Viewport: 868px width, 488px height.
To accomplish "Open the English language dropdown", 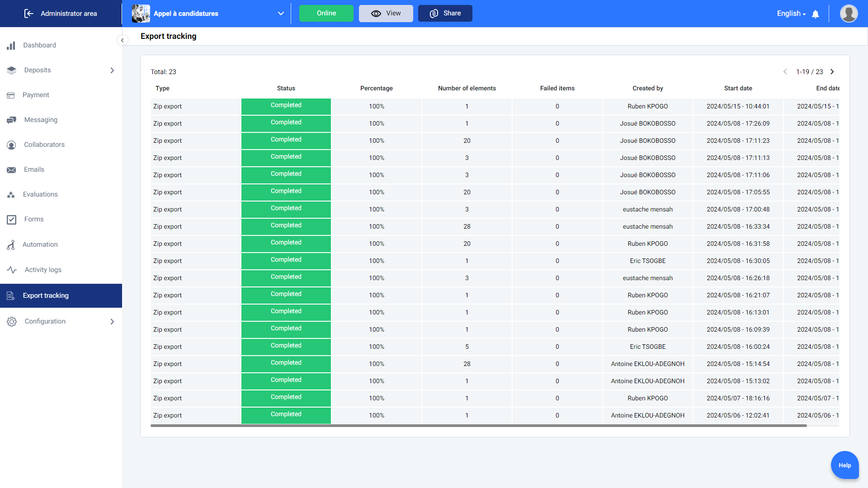I will (791, 14).
